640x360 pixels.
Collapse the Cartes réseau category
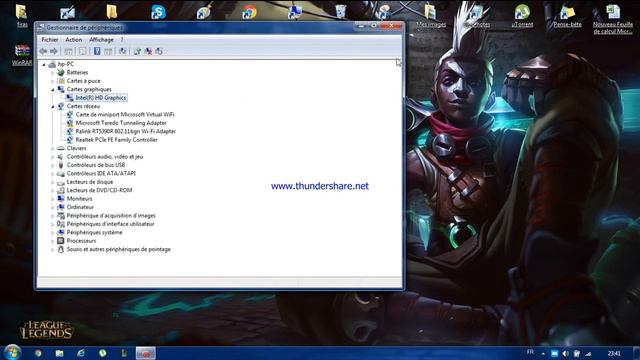tap(53, 106)
